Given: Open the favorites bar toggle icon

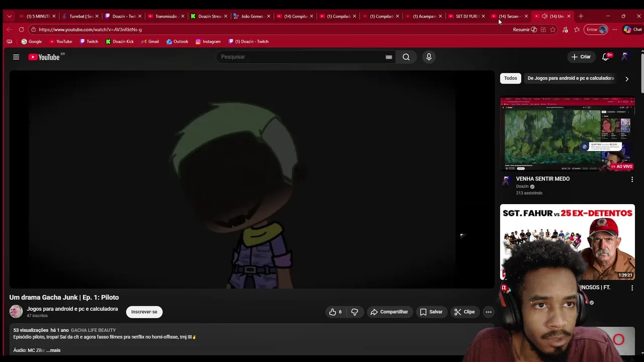Looking at the screenshot, I should (x=9, y=42).
